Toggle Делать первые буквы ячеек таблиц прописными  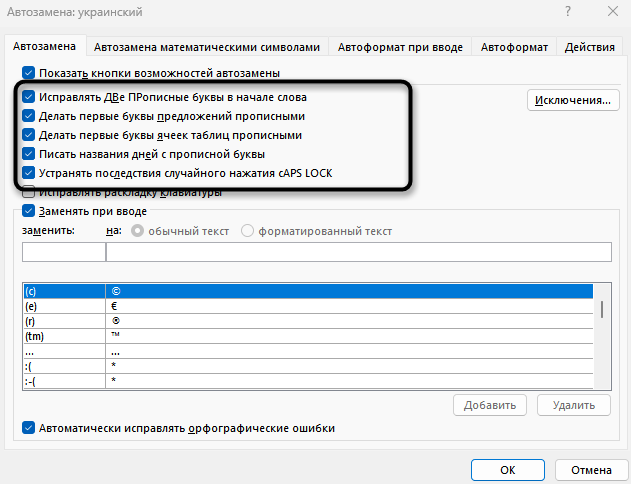coord(29,135)
